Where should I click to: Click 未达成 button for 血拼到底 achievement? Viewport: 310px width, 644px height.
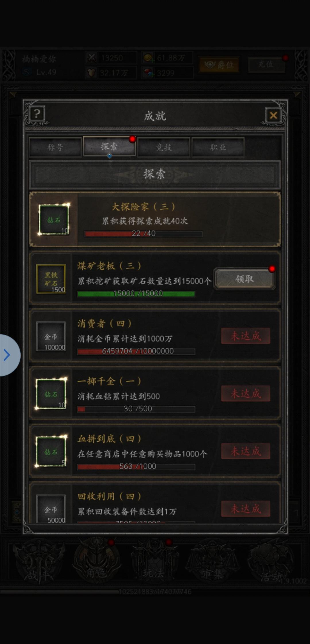coord(246,451)
